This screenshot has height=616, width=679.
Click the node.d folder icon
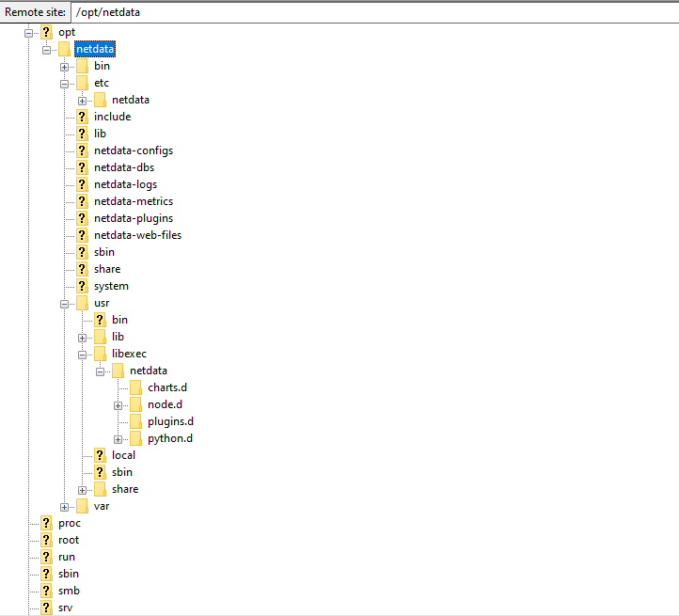click(x=135, y=404)
